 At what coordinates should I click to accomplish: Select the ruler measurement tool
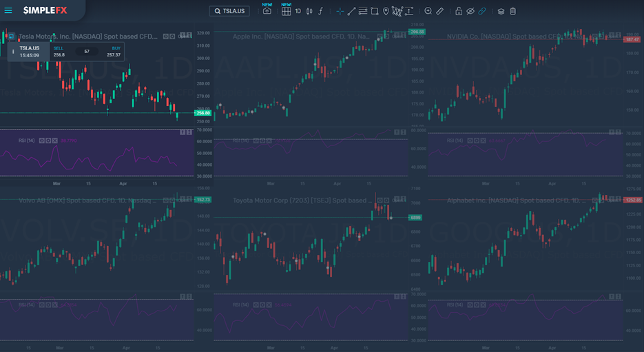pos(439,11)
